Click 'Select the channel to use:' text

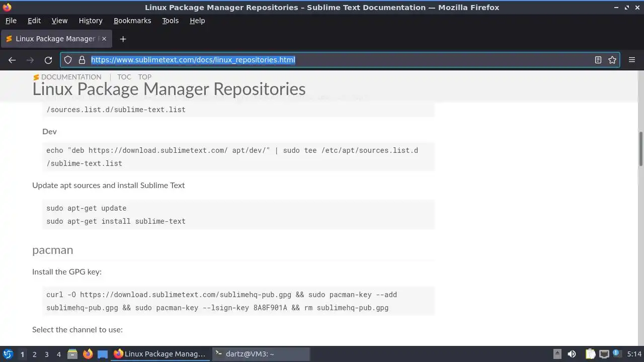tap(77, 329)
